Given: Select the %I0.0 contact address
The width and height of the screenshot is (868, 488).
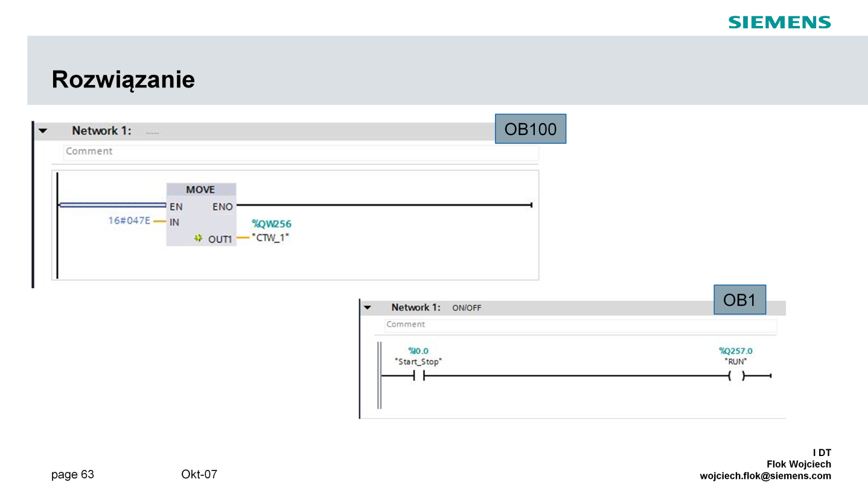Looking at the screenshot, I should [418, 351].
